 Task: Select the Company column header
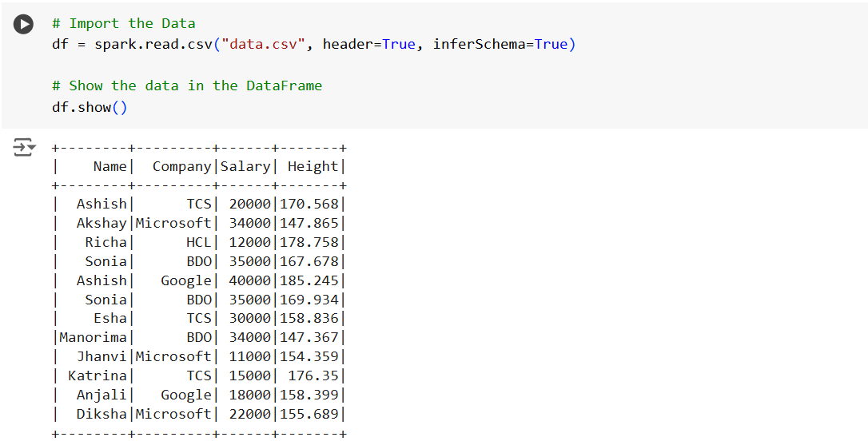(x=181, y=166)
